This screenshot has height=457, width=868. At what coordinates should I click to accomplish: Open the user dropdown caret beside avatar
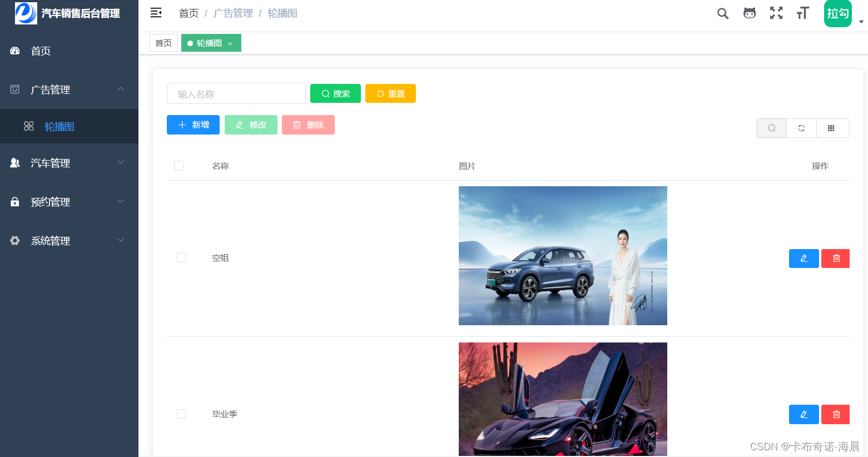click(861, 22)
